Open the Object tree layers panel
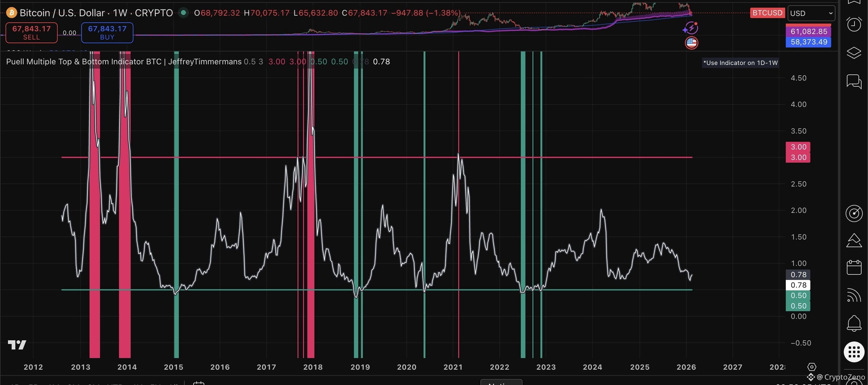The height and width of the screenshot is (385, 868). 854,53
